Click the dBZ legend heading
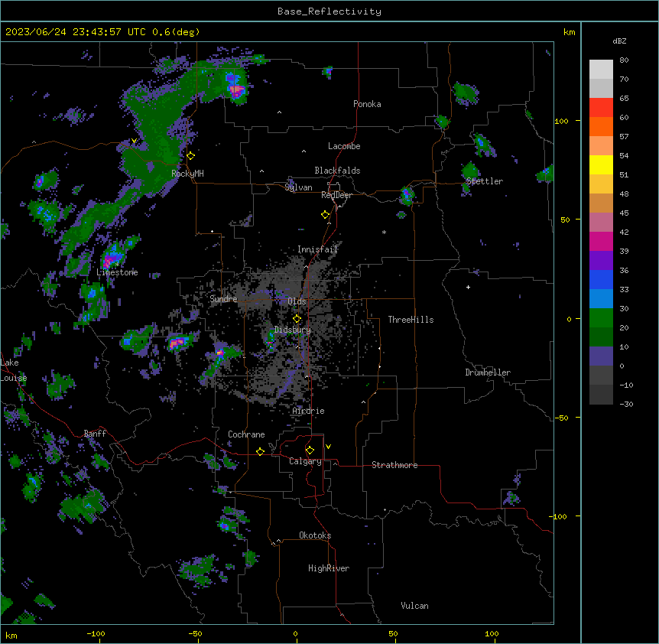This screenshot has width=659, height=644. [619, 41]
